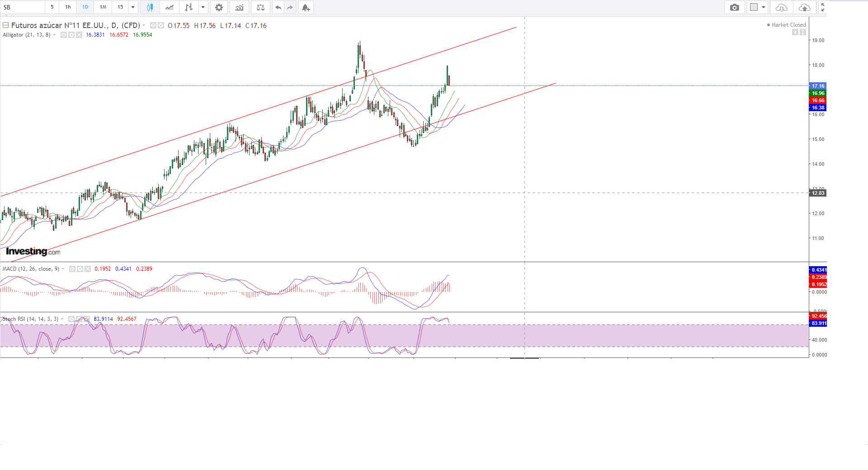Expand the chart style dropdown arrow
The width and height of the screenshot is (868, 470).
pos(203,7)
